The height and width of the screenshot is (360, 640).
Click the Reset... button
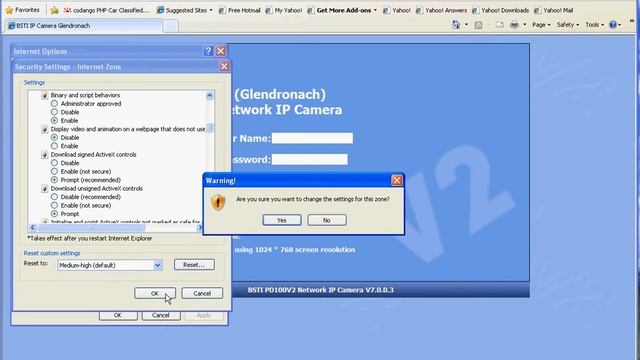(x=194, y=265)
